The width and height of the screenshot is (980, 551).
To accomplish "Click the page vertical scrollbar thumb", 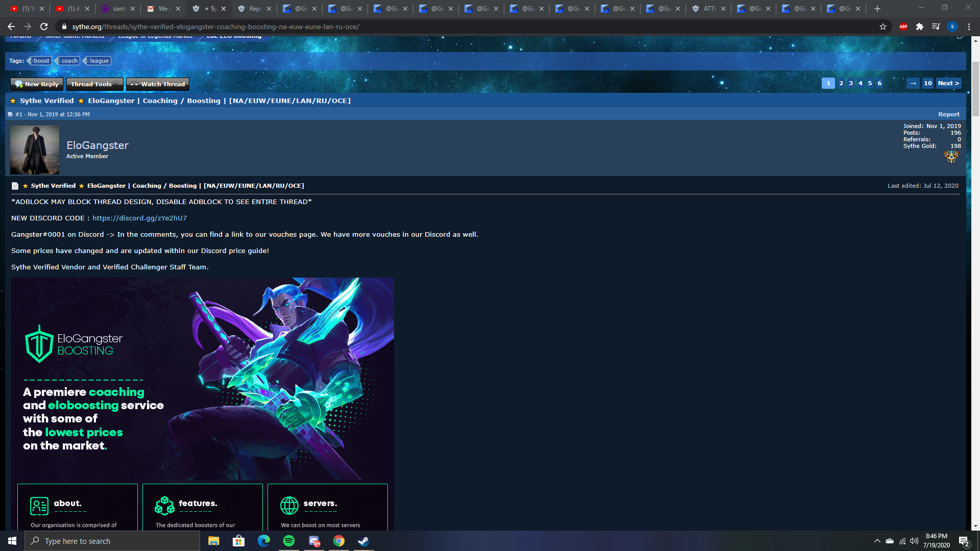I will pyautogui.click(x=975, y=89).
